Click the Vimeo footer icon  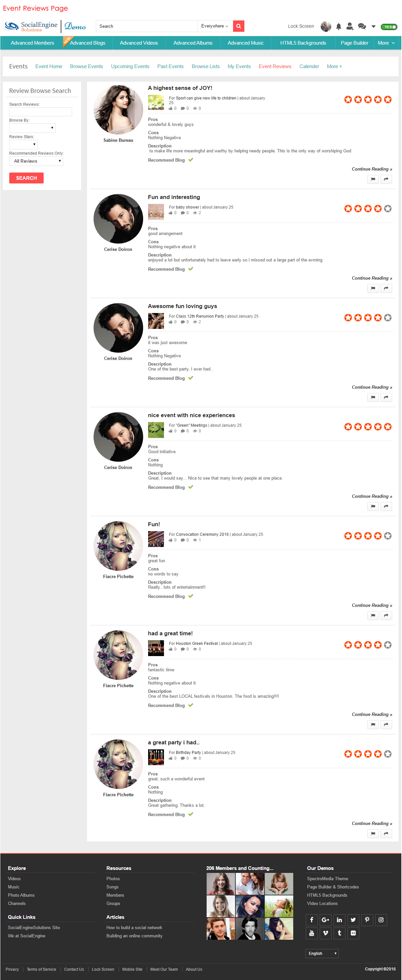point(326,933)
